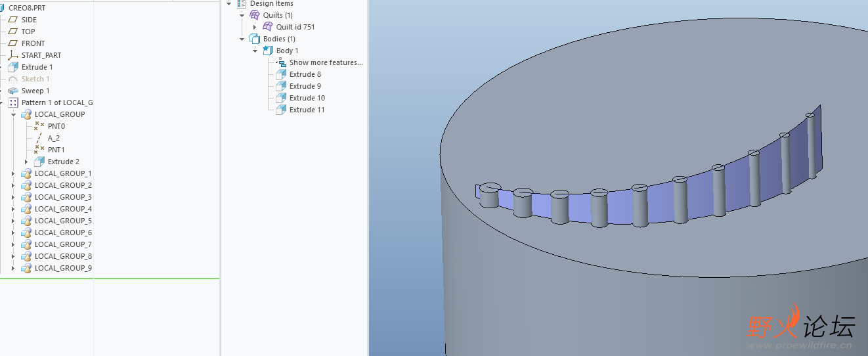Screen dimensions: 868x356
Task: Select the FRONT datum plane icon
Action: pos(12,43)
